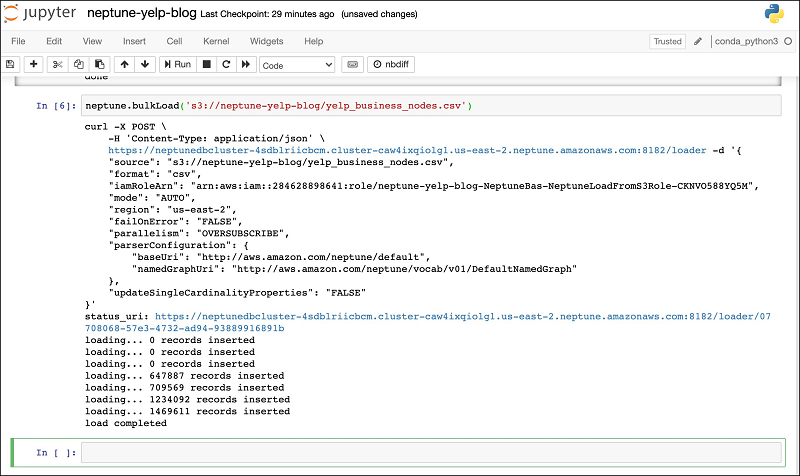
Task: Run the selected cell
Action: [x=178, y=64]
